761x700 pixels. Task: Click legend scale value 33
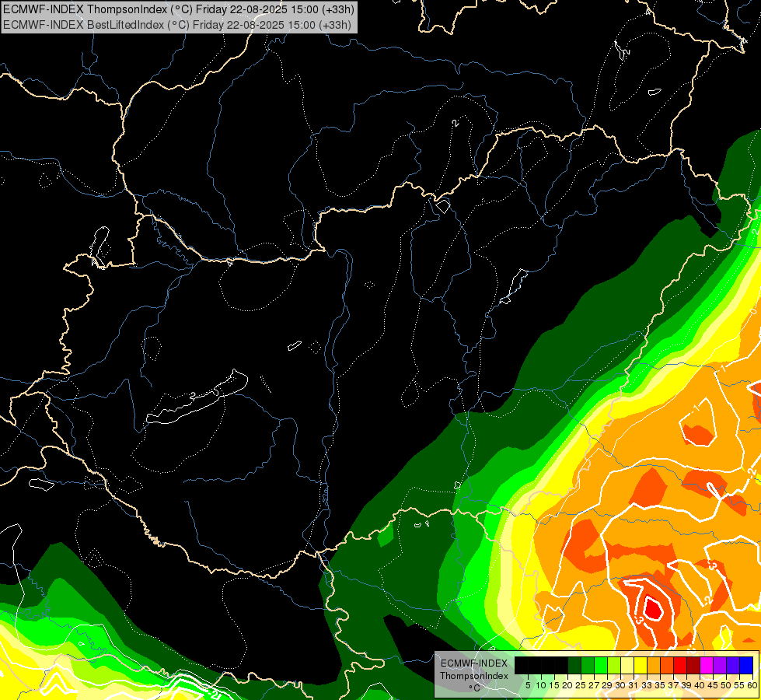click(x=647, y=685)
